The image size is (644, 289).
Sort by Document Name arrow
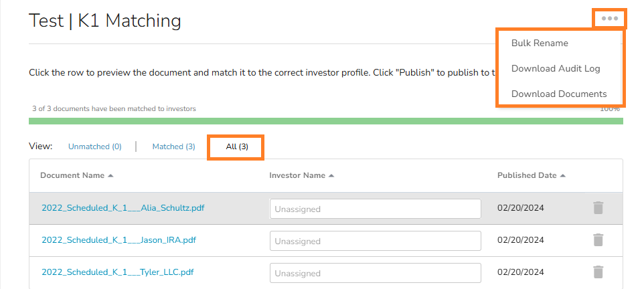pos(110,176)
